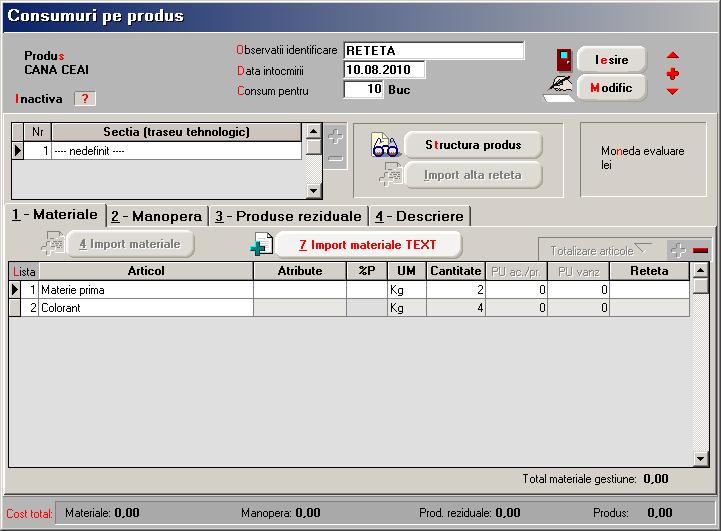721x531 pixels.
Task: Click the 4 Import materiale button
Action: (x=130, y=244)
